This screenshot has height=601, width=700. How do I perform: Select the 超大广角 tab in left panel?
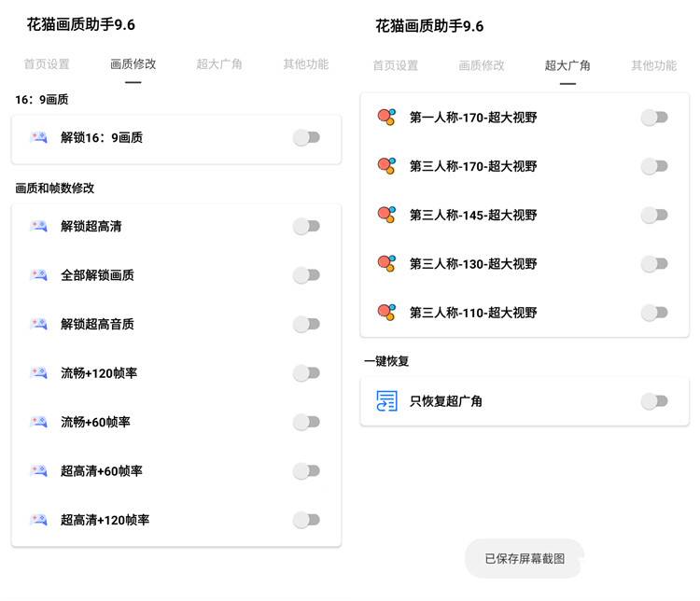pos(219,64)
